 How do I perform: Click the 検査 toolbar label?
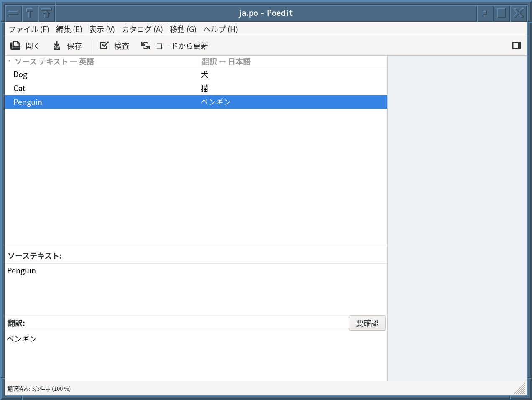coord(122,46)
